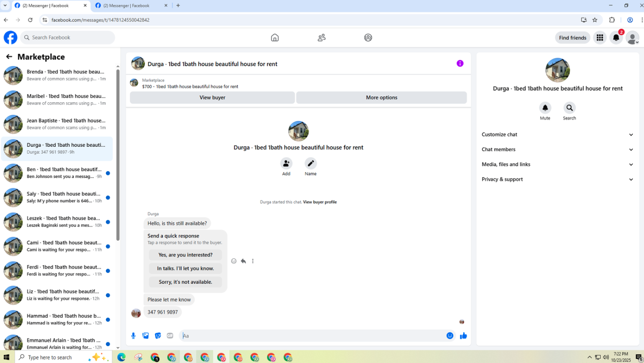This screenshot has width=644, height=363.
Task: Open conversation information purple icon
Action: pyautogui.click(x=460, y=64)
